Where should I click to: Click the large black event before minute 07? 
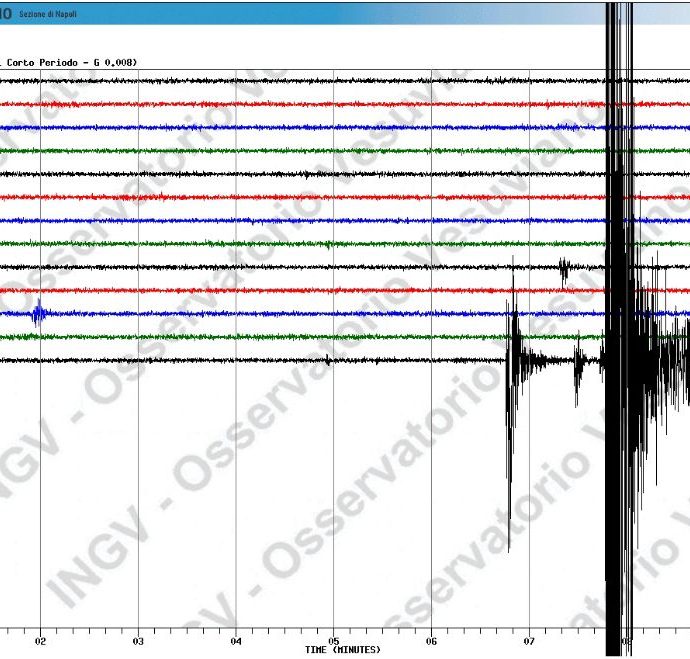[x=513, y=403]
